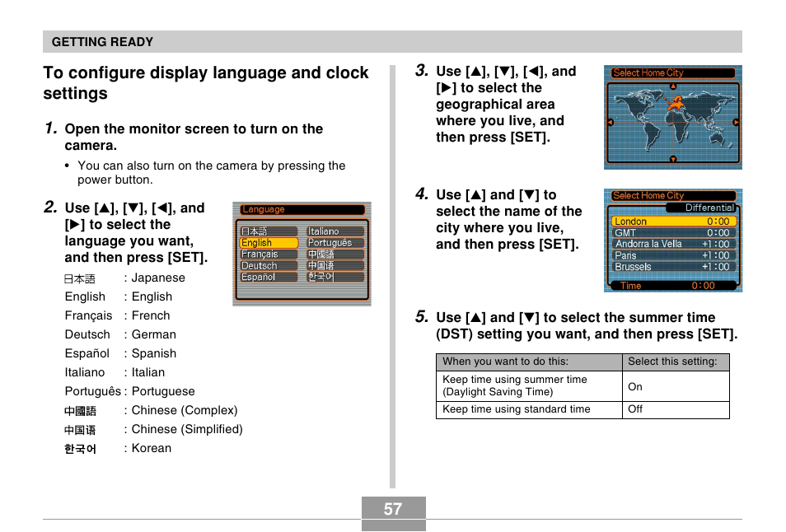The height and width of the screenshot is (532, 786).
Task: Click Chinese (Simplified) in the language legend
Action: [x=153, y=430]
